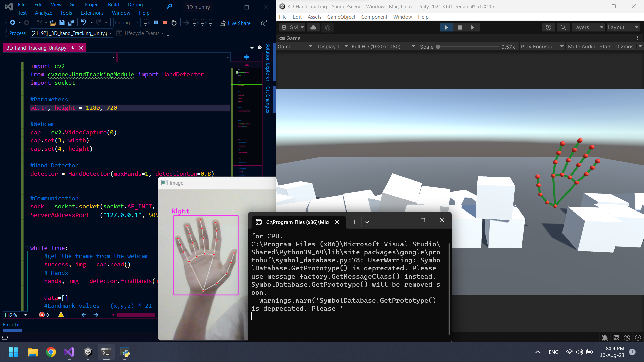Open the Full HD resolution dropdown
The height and width of the screenshot is (362, 644).
coord(383,47)
